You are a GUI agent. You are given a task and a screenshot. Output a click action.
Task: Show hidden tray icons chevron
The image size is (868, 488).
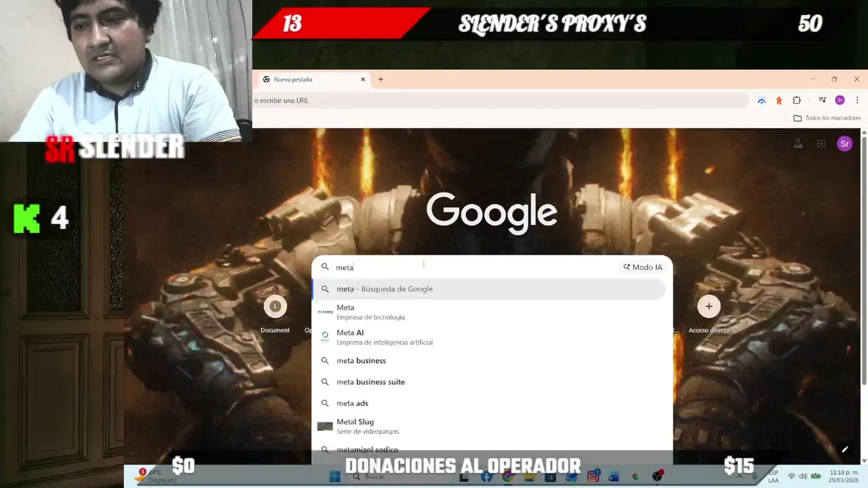tap(740, 476)
